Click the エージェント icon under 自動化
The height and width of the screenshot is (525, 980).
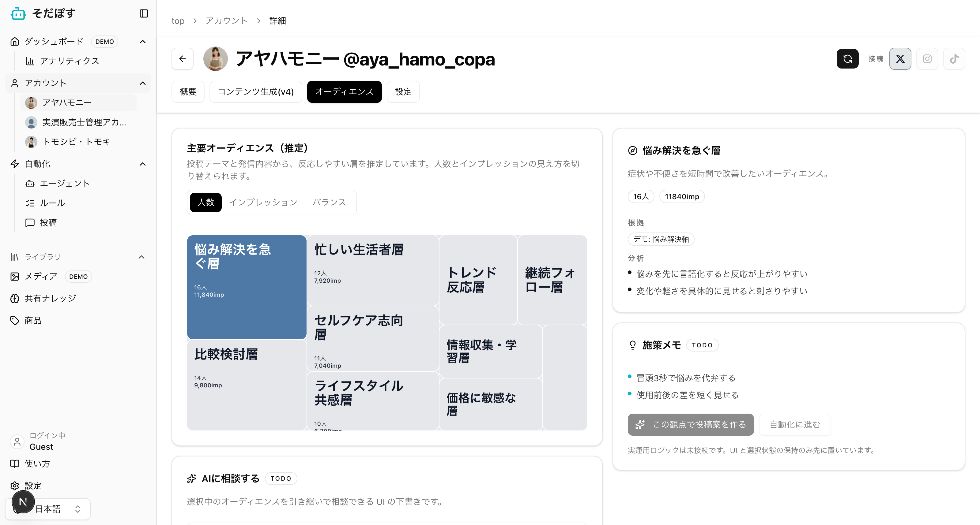tap(30, 183)
